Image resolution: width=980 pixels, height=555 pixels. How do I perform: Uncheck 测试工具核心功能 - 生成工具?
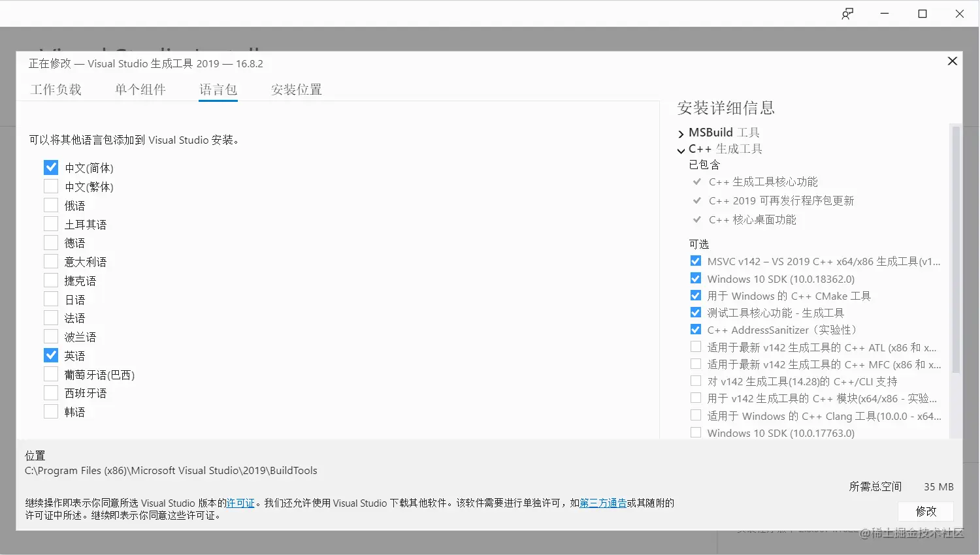pos(696,313)
